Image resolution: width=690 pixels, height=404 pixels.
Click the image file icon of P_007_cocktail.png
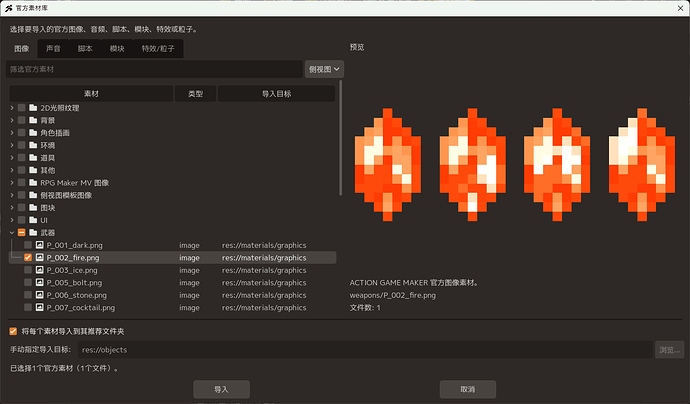click(40, 307)
